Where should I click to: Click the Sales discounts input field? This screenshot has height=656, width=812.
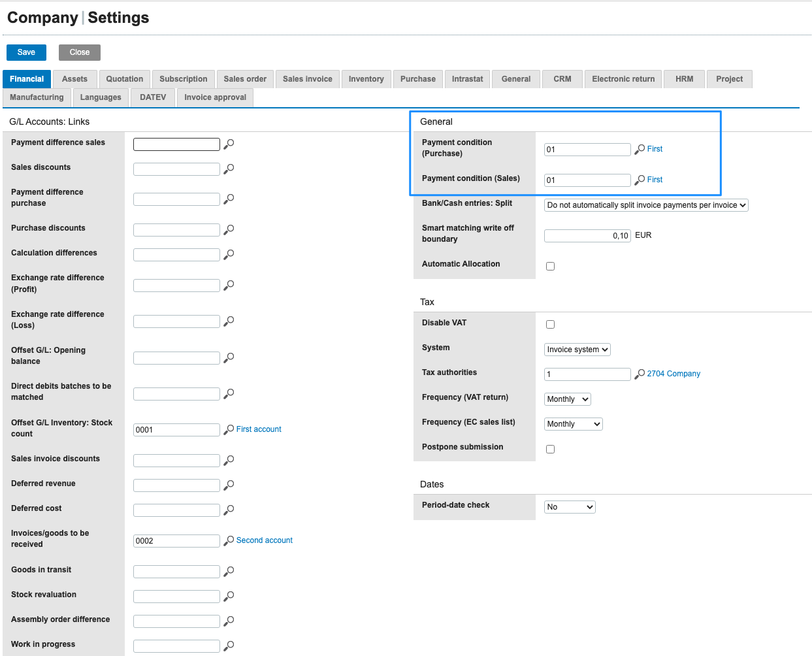coord(176,169)
